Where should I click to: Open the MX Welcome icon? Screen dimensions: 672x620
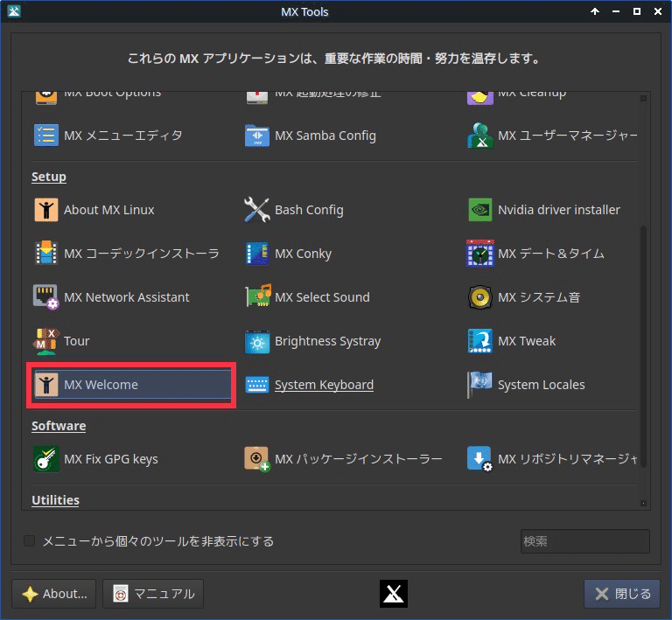45,385
